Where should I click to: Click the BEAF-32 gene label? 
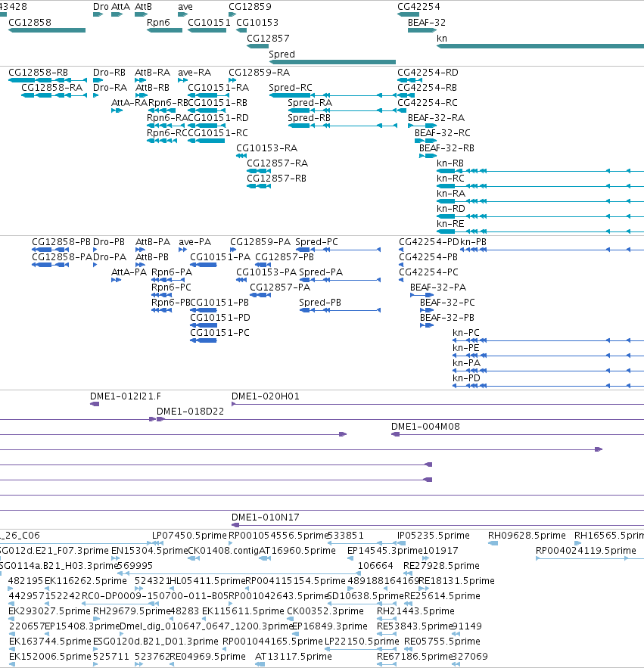[x=427, y=23]
